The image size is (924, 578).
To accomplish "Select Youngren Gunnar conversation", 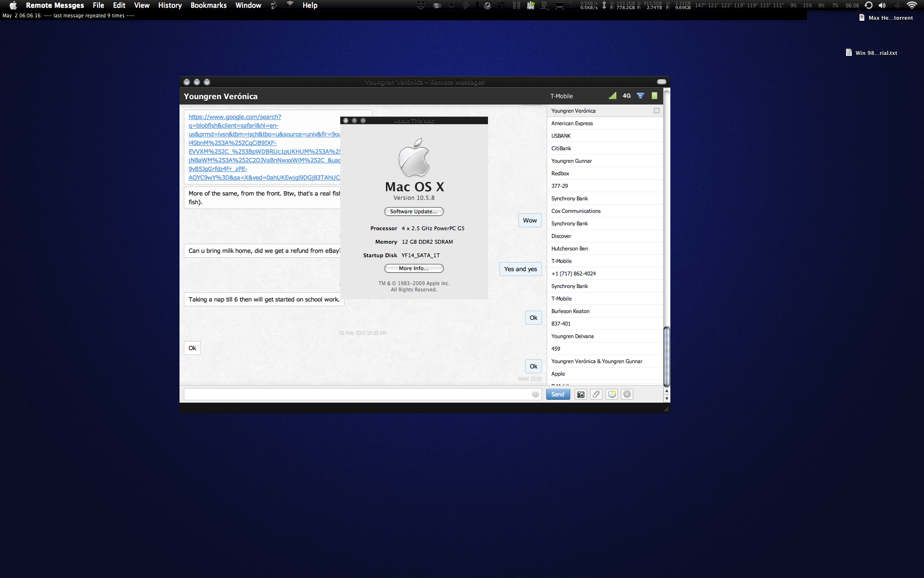I will 605,161.
